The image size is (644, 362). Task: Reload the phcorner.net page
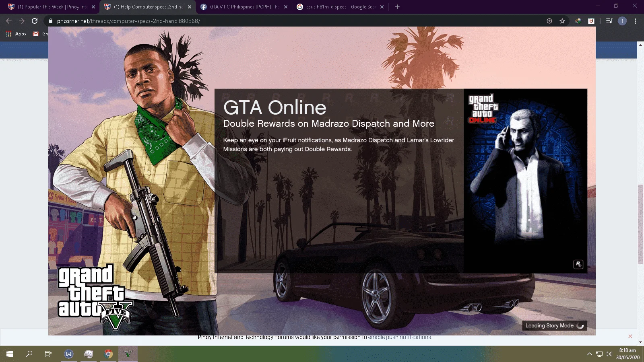tap(35, 21)
